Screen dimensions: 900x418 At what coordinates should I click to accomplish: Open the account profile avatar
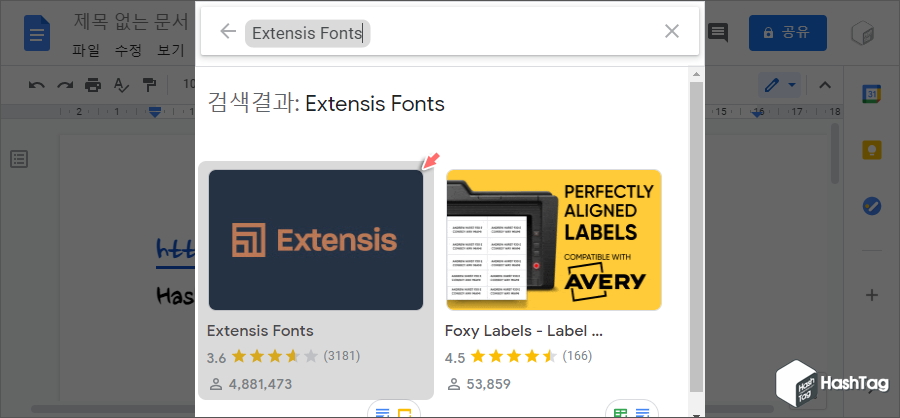[x=863, y=33]
